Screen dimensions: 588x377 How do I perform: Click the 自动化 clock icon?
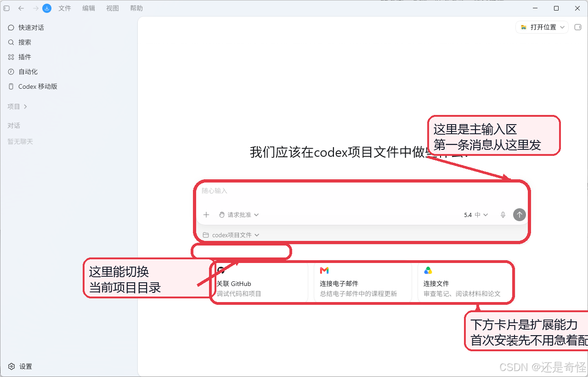click(x=11, y=72)
